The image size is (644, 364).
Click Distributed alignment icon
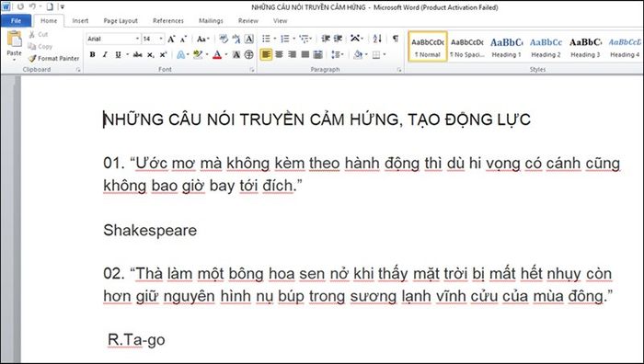(x=318, y=54)
